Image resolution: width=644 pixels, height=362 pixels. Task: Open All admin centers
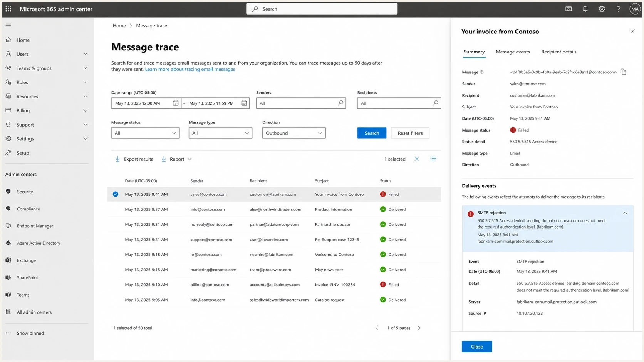pos(34,312)
